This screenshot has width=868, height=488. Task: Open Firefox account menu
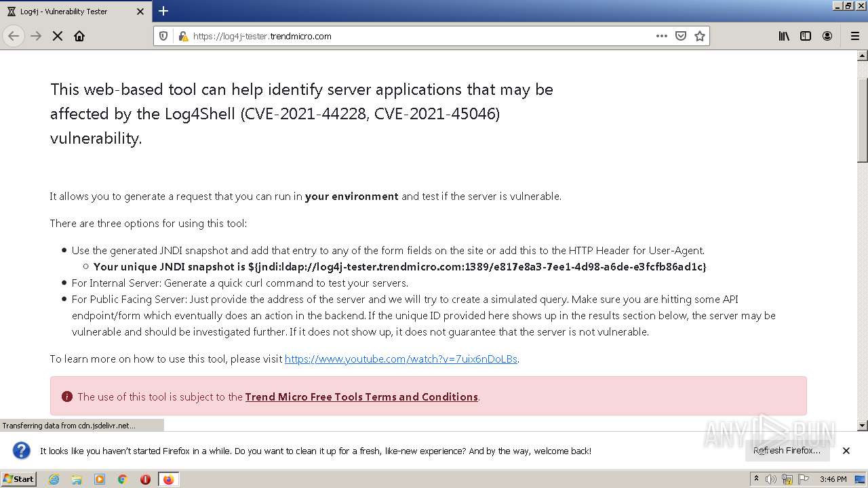pyautogui.click(x=827, y=36)
